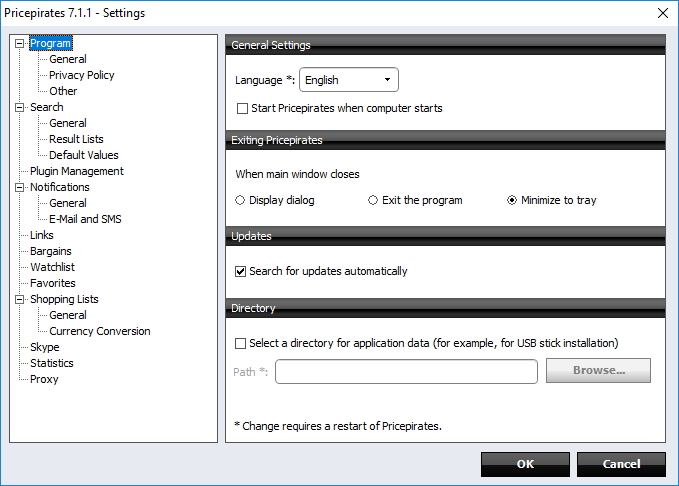Open the Proxy settings page
This screenshot has height=486, width=679.
point(44,380)
